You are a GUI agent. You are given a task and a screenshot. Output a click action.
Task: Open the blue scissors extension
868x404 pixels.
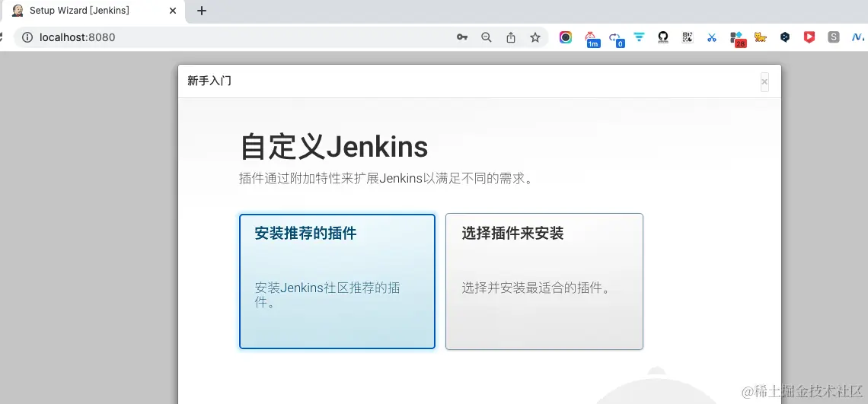click(712, 37)
